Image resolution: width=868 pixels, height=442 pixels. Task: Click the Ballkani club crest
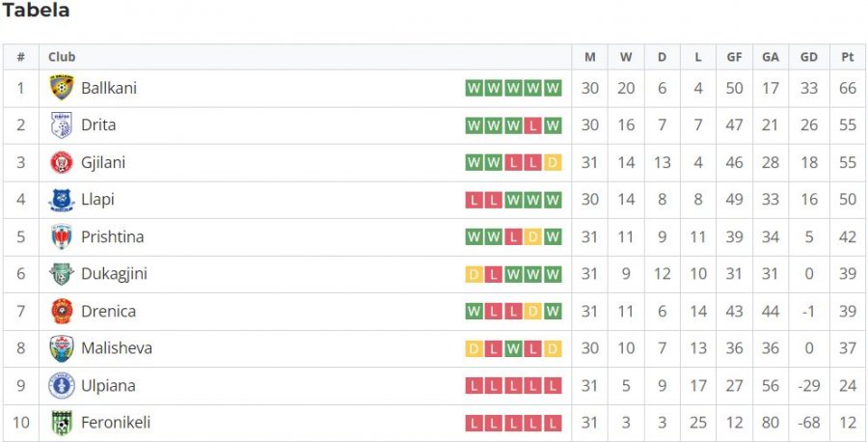[62, 88]
